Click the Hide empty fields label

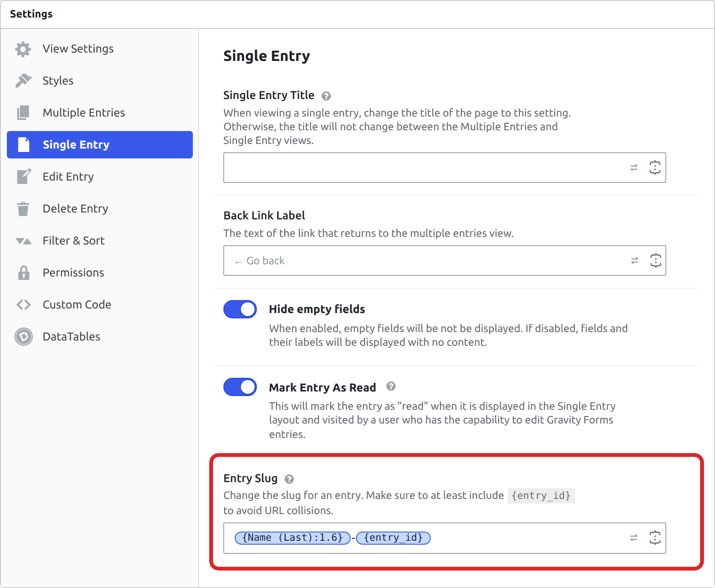(x=317, y=309)
